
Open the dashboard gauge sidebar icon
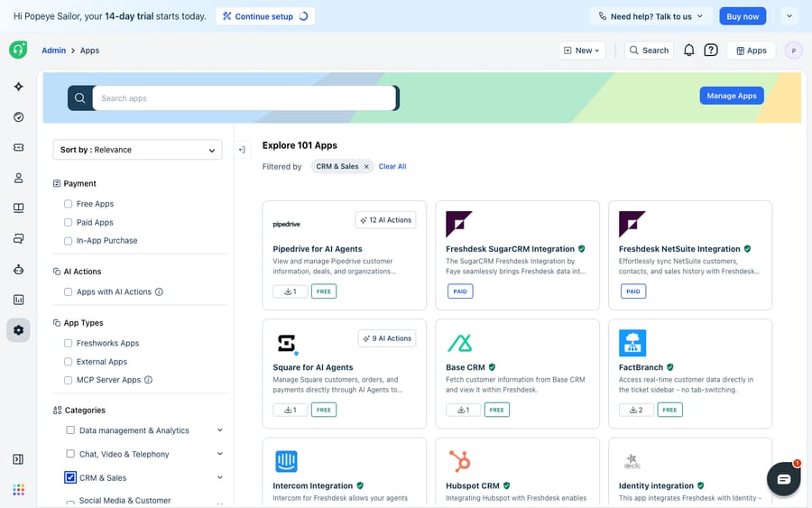click(19, 117)
